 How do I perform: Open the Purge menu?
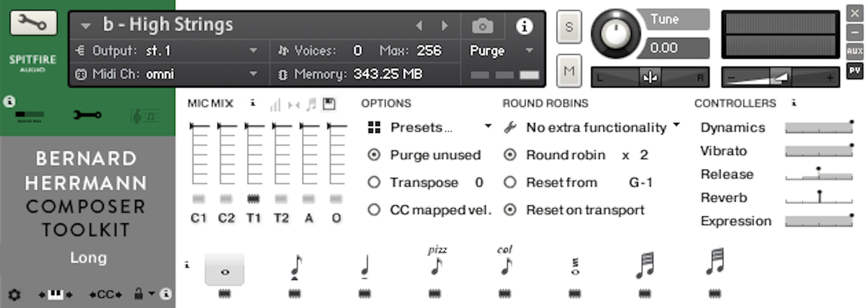pos(501,51)
